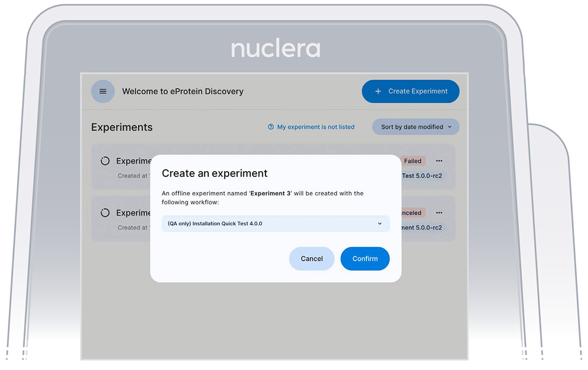The height and width of the screenshot is (370, 588).
Task: Click the '5.0.0-rc2' tag in the Canceled row
Action: tap(422, 227)
